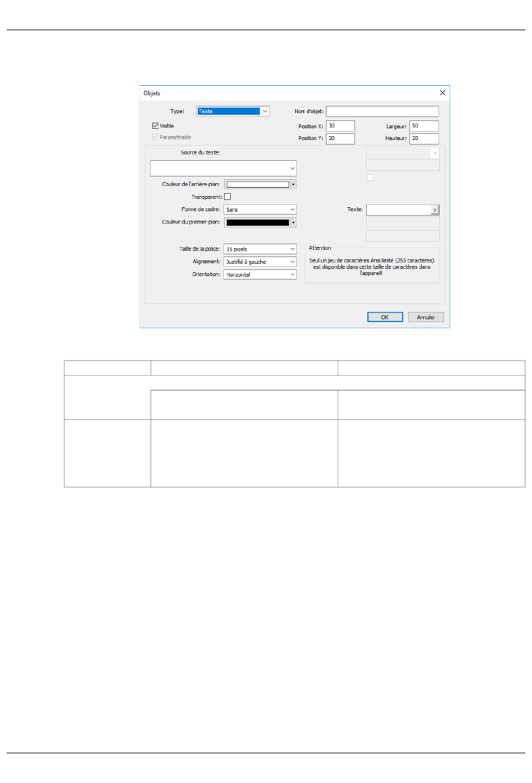Toggle the Paramétrable checkbox

click(x=155, y=137)
